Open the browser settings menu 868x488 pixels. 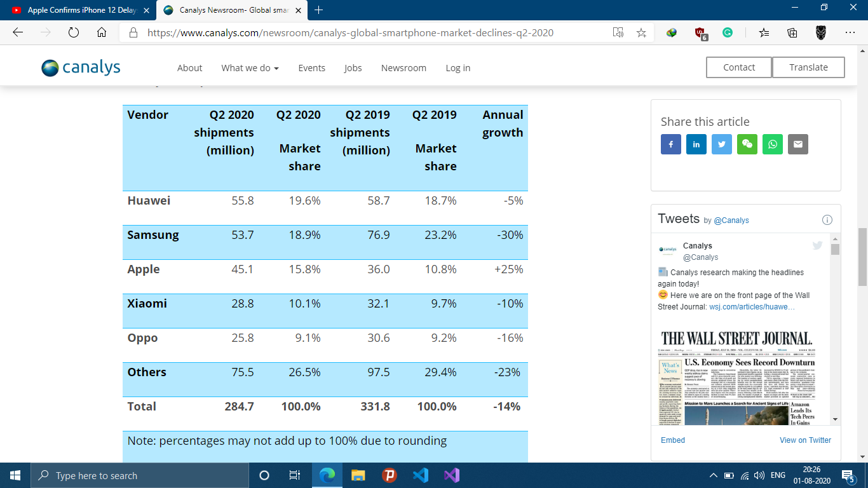tap(850, 32)
